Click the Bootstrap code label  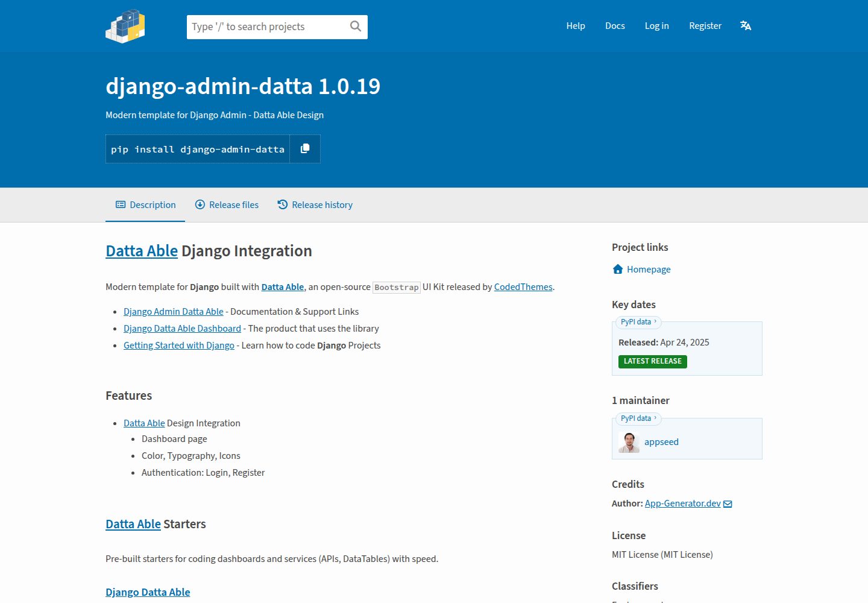[397, 288]
